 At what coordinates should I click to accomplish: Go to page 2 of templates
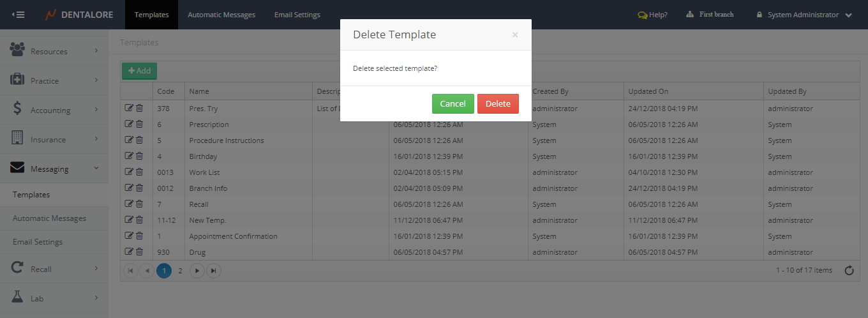tap(180, 271)
